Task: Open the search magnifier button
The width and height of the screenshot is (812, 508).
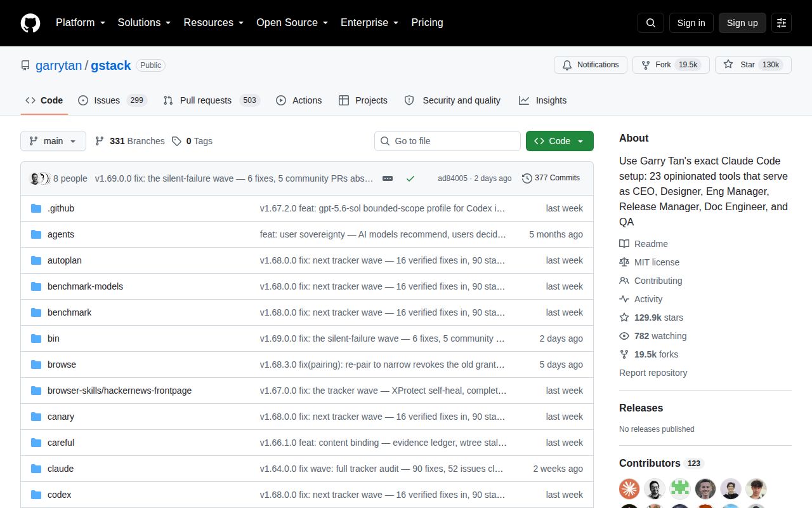Action: tap(651, 23)
